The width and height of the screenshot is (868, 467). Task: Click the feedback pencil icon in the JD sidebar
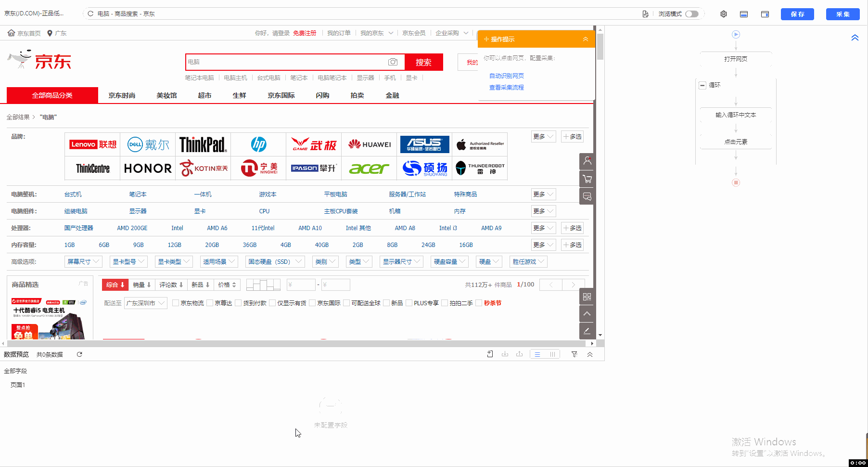point(587,331)
